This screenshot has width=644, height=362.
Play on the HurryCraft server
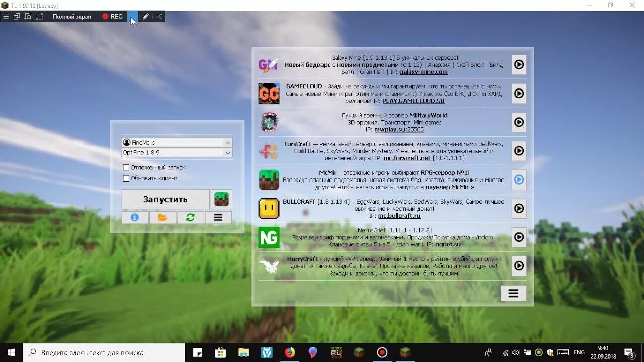click(x=519, y=265)
